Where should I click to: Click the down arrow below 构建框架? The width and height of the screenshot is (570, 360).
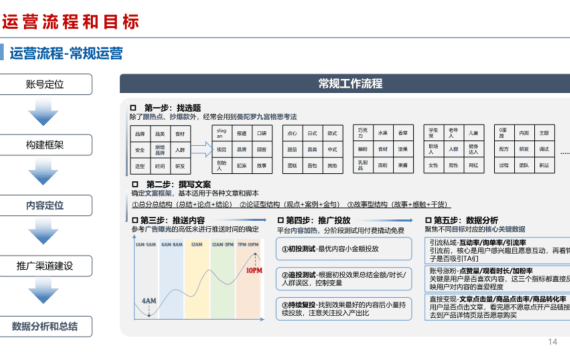43,172
